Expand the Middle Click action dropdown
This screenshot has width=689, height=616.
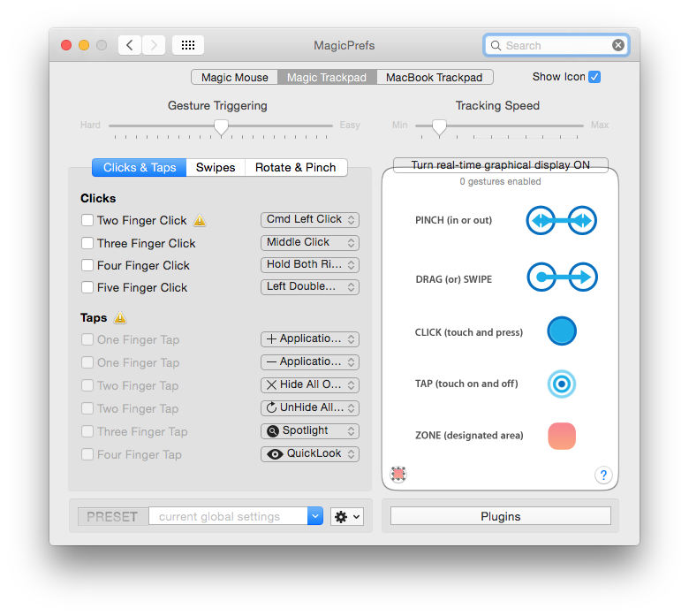click(310, 242)
